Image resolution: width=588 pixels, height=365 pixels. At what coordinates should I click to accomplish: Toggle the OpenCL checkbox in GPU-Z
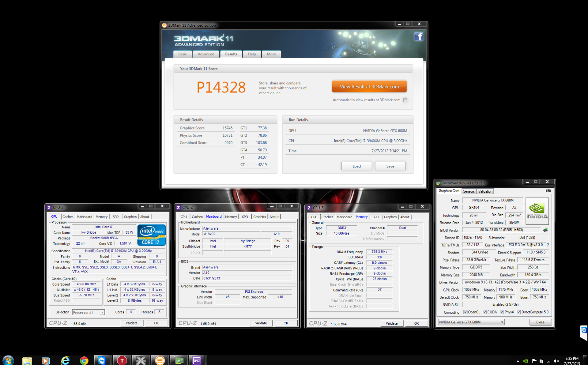coord(466,312)
